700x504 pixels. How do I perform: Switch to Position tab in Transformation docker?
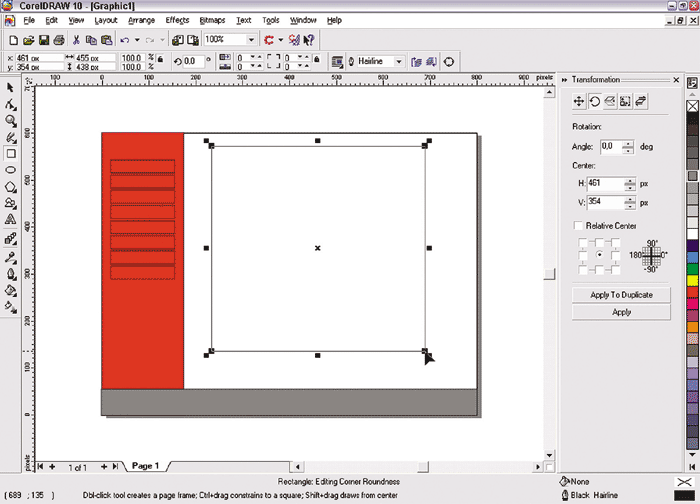pyautogui.click(x=578, y=101)
